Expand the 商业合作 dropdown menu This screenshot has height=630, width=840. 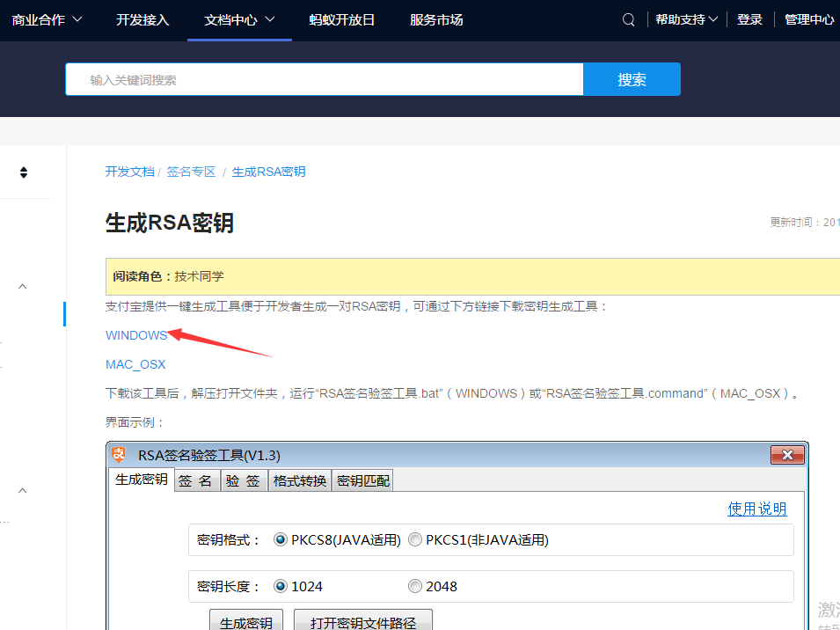[x=47, y=20]
